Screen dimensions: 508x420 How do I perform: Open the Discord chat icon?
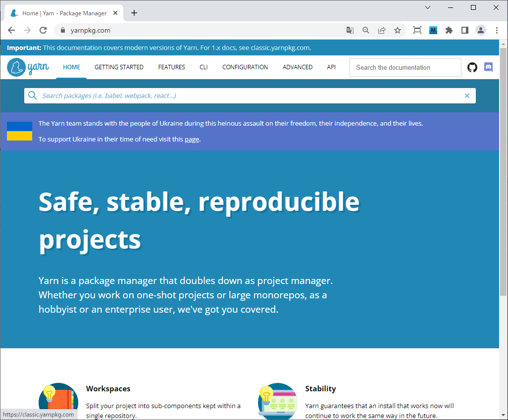coord(488,67)
